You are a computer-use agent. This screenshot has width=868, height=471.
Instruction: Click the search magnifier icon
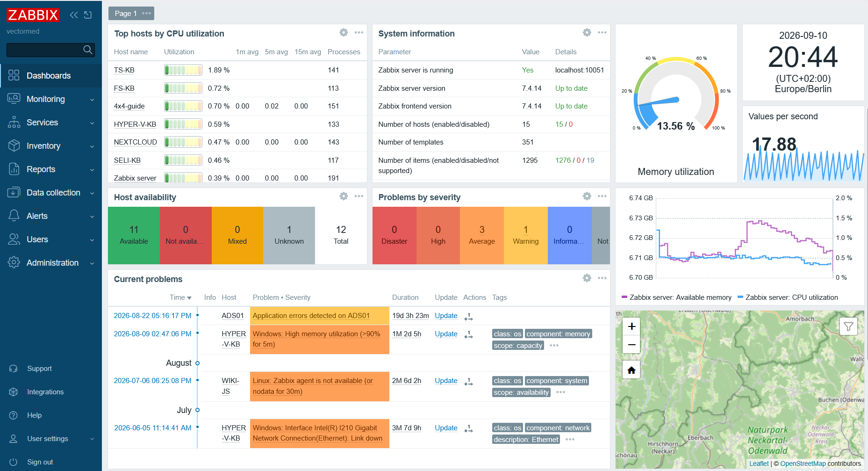pyautogui.click(x=87, y=50)
